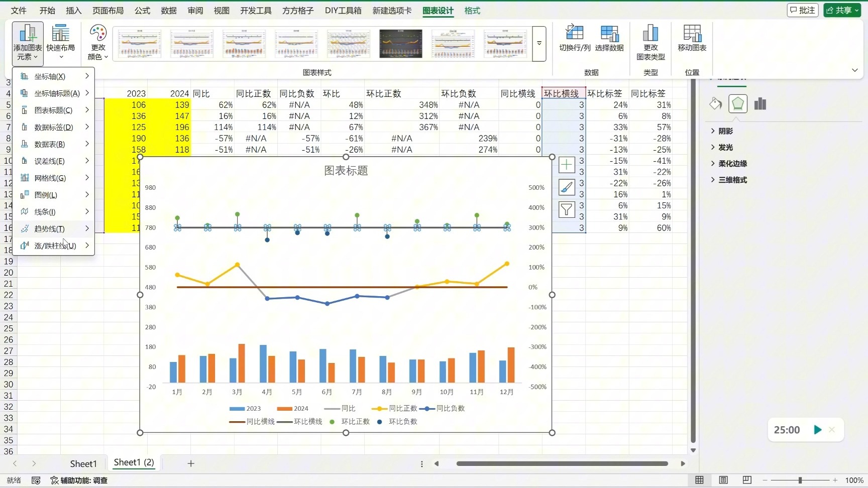Click the chart filter funnel icon
This screenshot has width=868, height=488.
567,209
